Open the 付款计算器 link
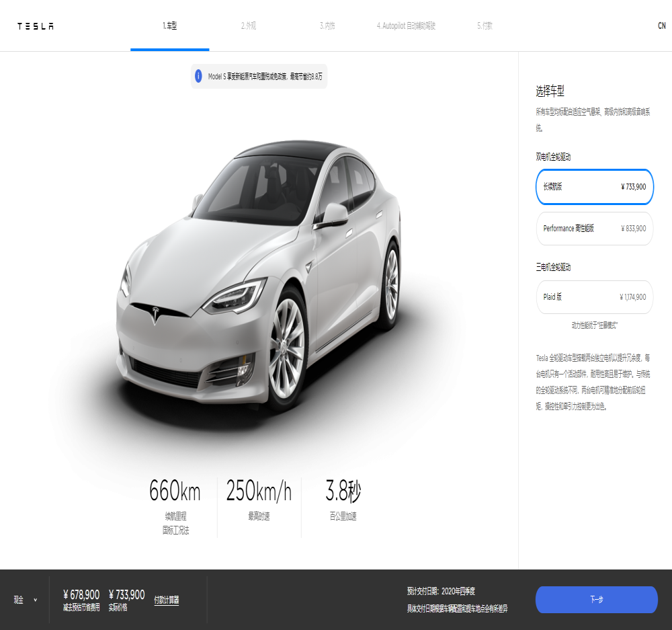Screen dimensions: 672x630 tap(166, 600)
